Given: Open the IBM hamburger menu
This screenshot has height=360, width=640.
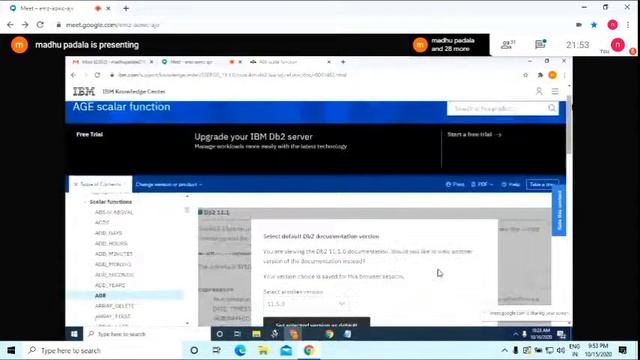Looking at the screenshot, I should [555, 91].
